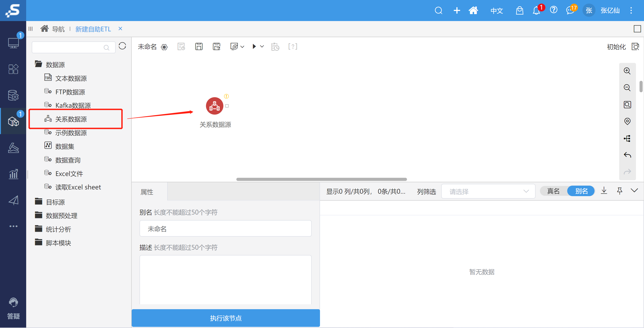Click the horizontal canvas scrollbar
Screen dimensions: 644x328
tap(321, 179)
